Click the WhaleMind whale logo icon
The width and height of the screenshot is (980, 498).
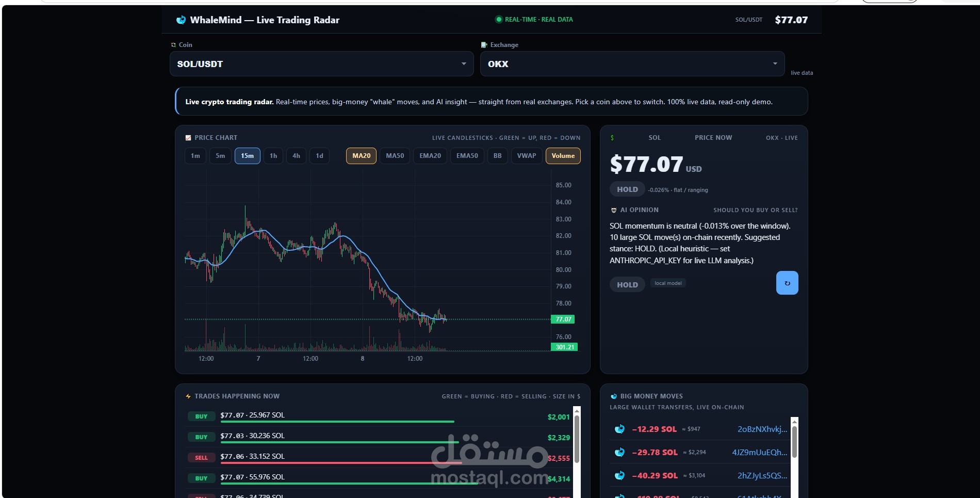[181, 20]
